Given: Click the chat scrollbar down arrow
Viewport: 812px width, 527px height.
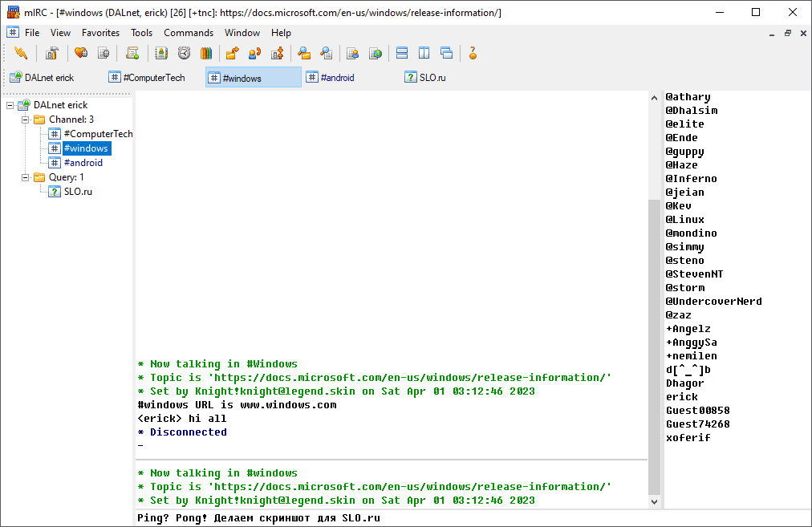Looking at the screenshot, I should point(654,501).
